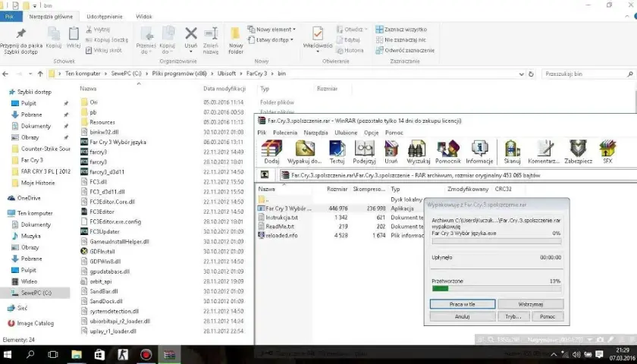The image size is (637, 364).
Task: Click WinRAR archive path field
Action: pos(458,175)
